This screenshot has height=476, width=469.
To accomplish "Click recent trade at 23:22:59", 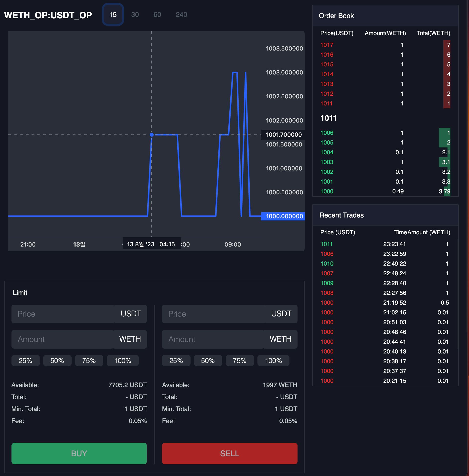I will (385, 254).
